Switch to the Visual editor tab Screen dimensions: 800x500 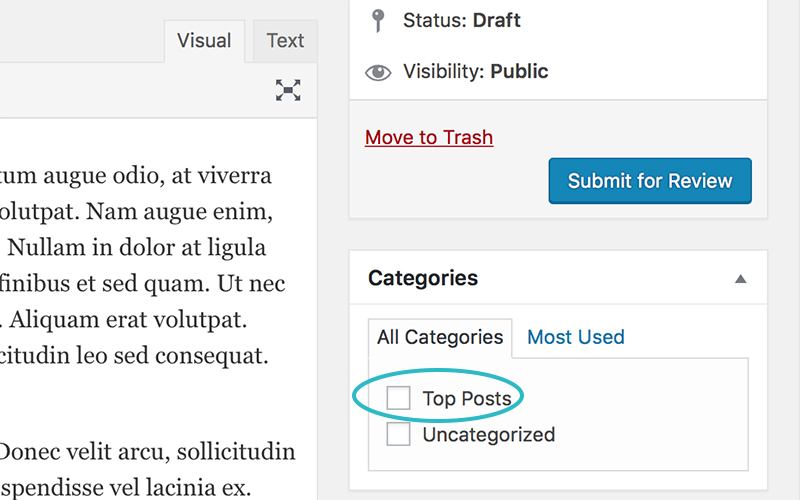[204, 41]
